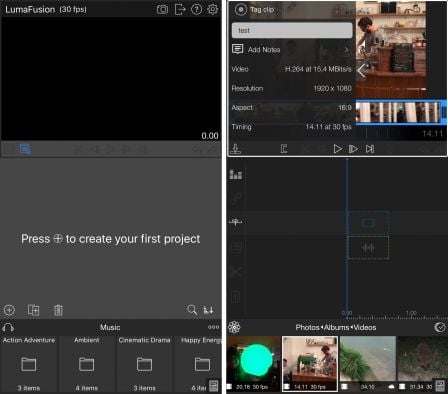Image resolution: width=448 pixels, height=394 pixels.
Task: Click the Video H.264 at 15.4 MBits/s row
Action: tap(292, 69)
